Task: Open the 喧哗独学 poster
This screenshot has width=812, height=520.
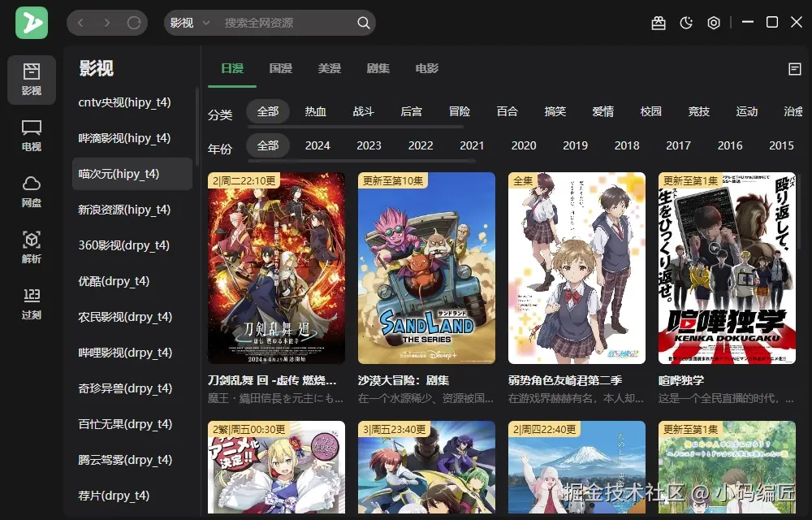Action: [727, 268]
